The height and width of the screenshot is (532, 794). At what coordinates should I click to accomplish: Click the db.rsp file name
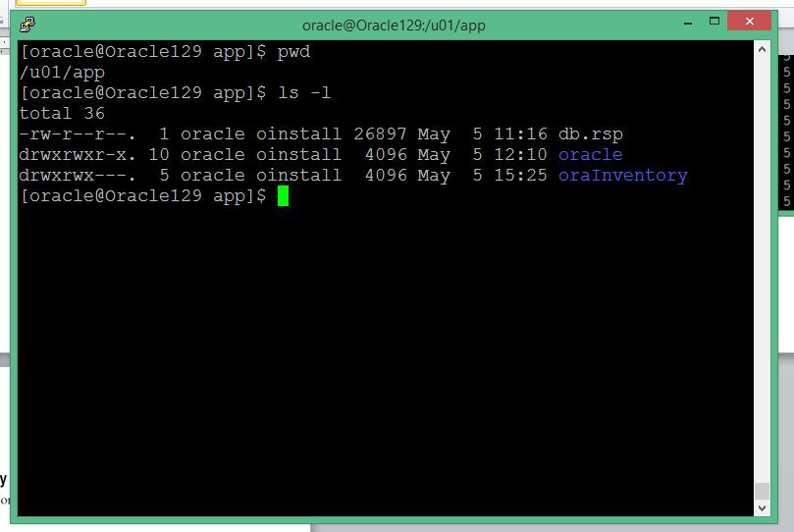tap(591, 134)
